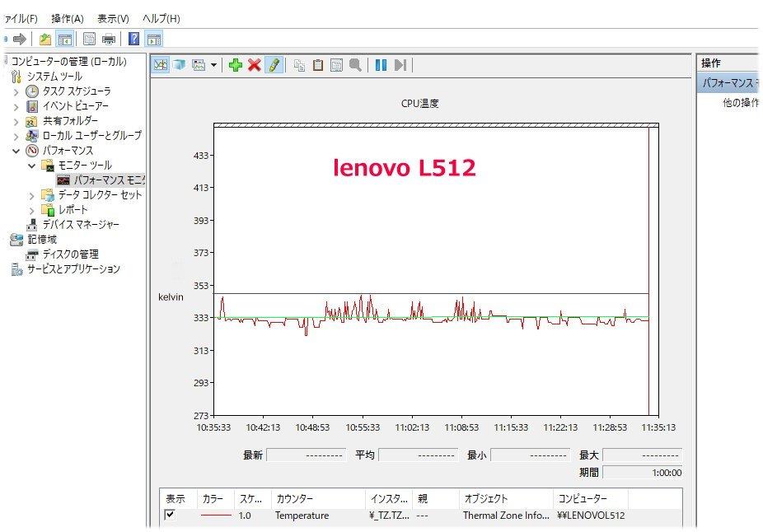
Task: Open the 操作(A) menu
Action: coord(67,18)
